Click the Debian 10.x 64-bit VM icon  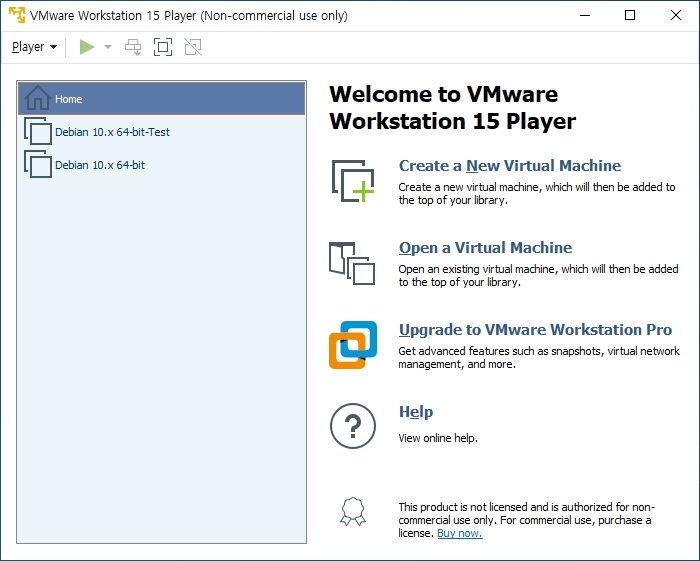tap(38, 164)
